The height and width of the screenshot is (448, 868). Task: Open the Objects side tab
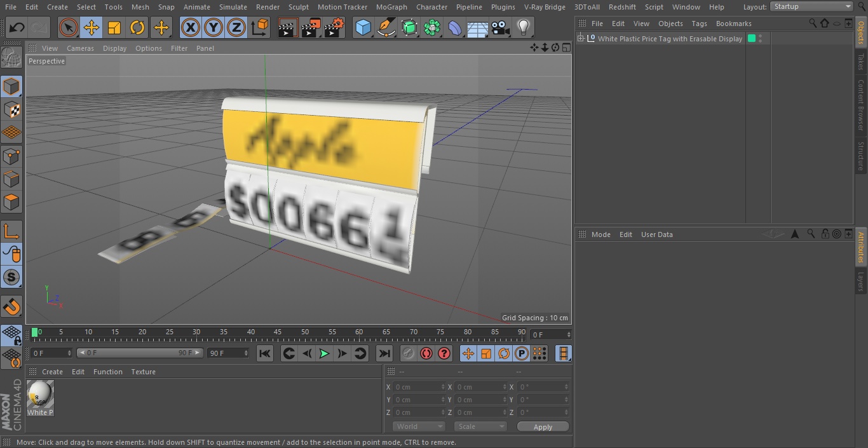pos(861,32)
